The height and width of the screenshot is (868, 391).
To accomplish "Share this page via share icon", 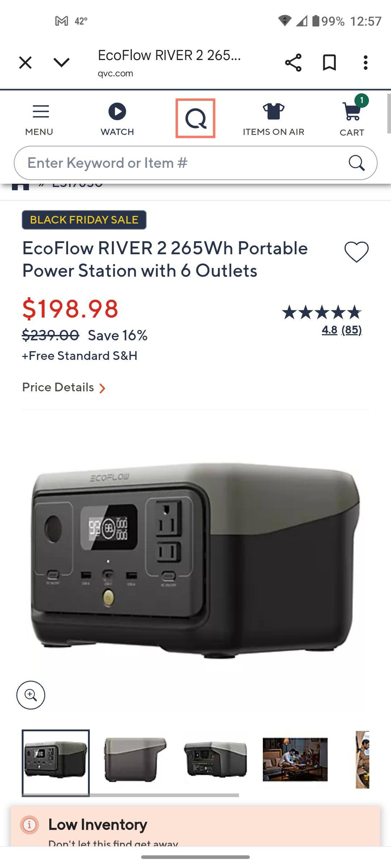I will (x=293, y=63).
